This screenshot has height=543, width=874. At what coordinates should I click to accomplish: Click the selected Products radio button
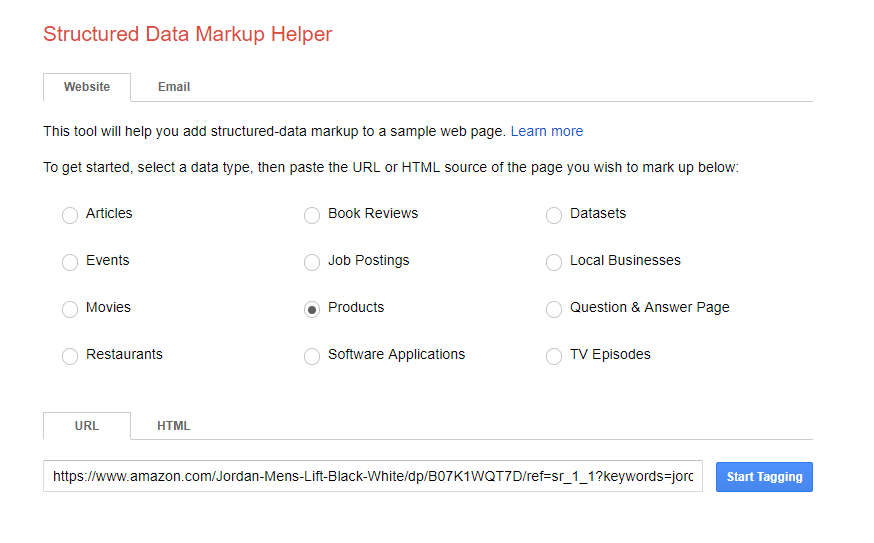pyautogui.click(x=312, y=309)
